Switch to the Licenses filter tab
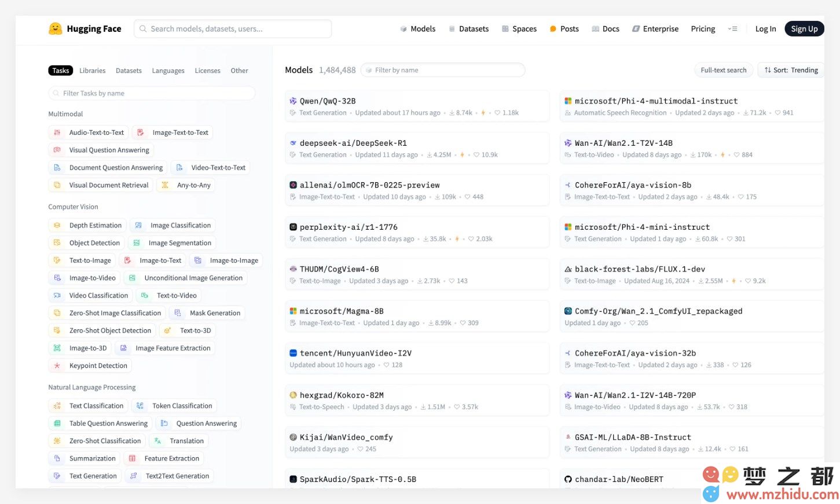Image resolution: width=840 pixels, height=504 pixels. coord(207,71)
